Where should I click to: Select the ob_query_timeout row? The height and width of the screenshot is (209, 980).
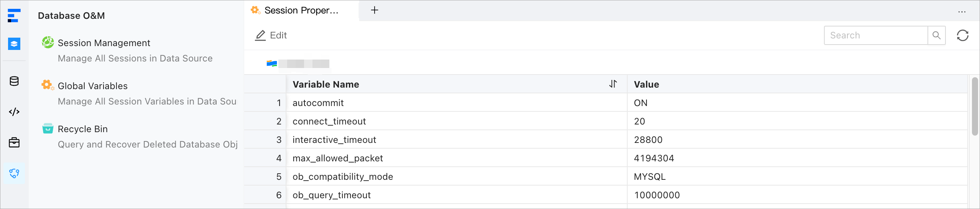(x=332, y=195)
